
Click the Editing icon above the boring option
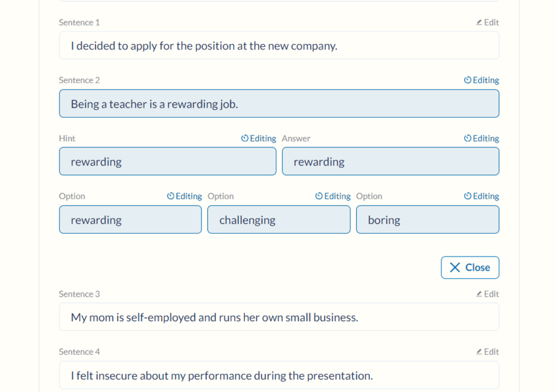[x=467, y=196]
